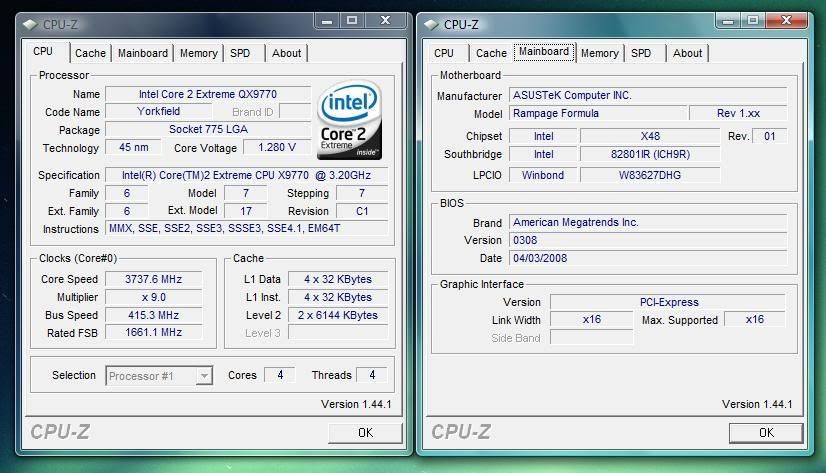The height and width of the screenshot is (473, 826).
Task: Click the Code Name value 'Yorkfield'
Action: pos(159,112)
